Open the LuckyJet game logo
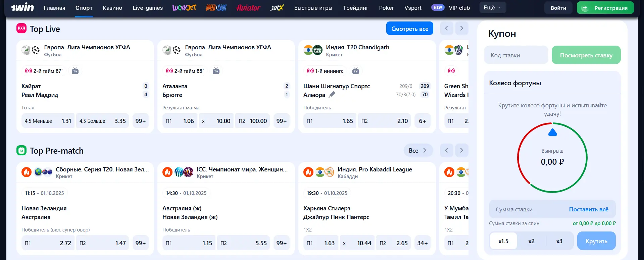The image size is (644, 260). pos(184,8)
